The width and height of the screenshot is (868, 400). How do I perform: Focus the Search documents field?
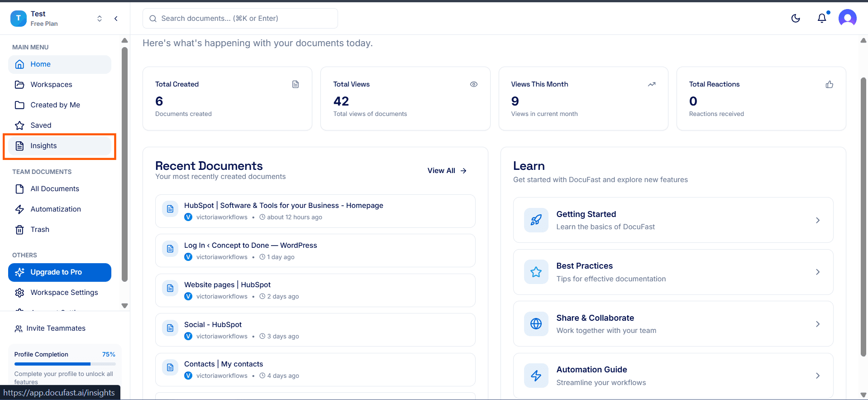click(x=240, y=18)
